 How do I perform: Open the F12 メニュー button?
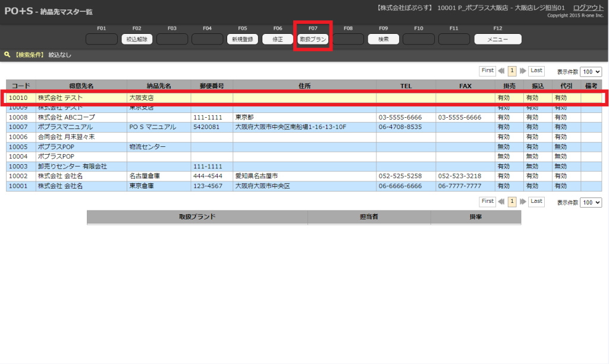pyautogui.click(x=497, y=39)
